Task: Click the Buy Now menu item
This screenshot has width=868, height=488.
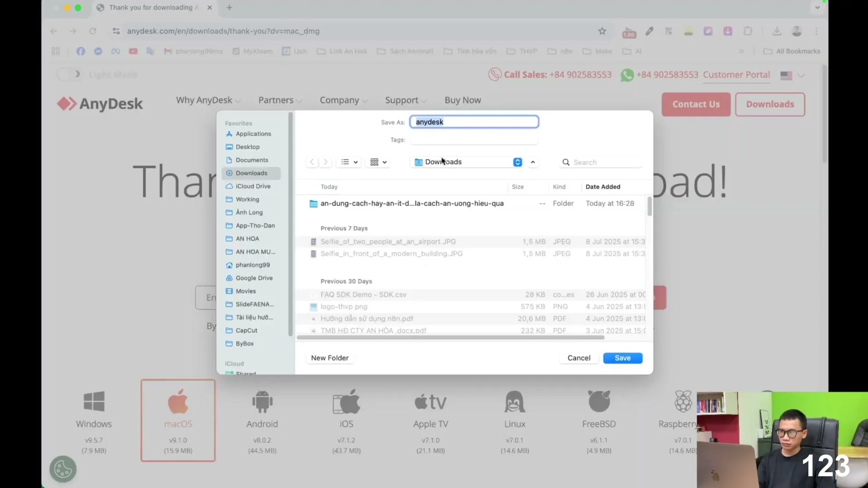Action: 462,100
